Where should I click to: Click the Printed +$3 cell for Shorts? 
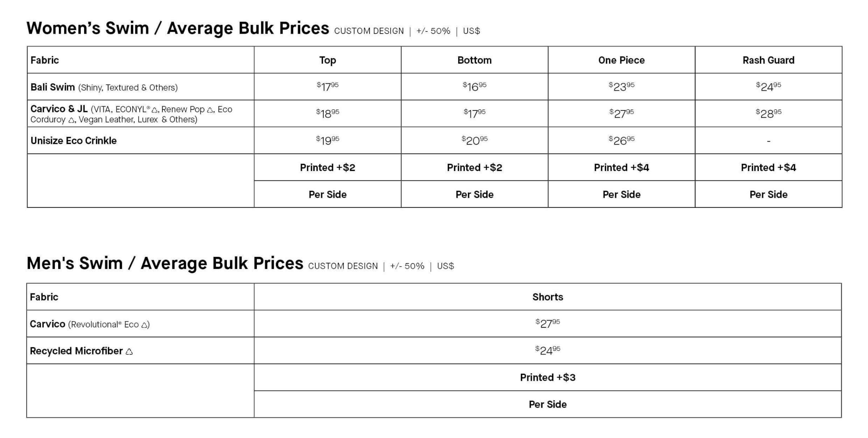(548, 377)
